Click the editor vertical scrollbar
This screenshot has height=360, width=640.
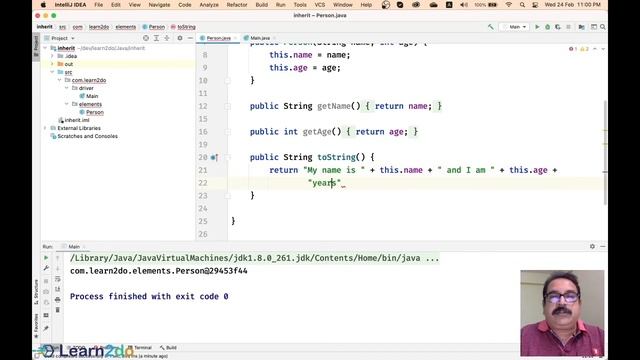605,153
